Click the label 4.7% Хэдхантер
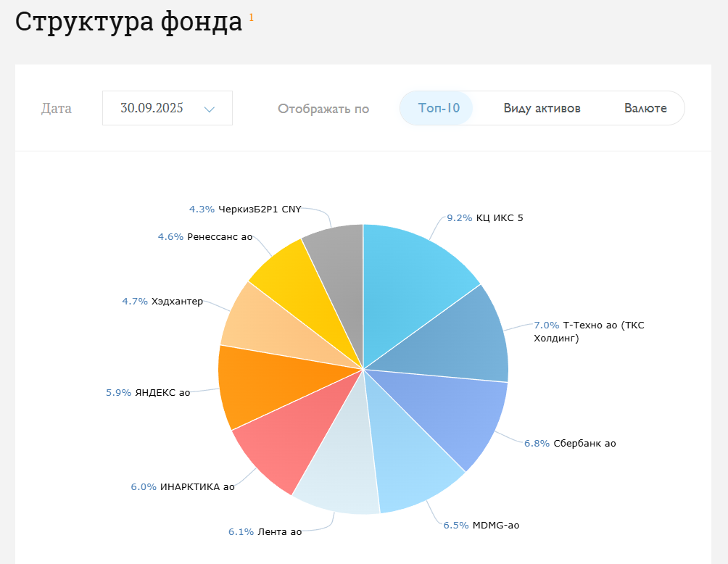This screenshot has height=564, width=728. 162,302
